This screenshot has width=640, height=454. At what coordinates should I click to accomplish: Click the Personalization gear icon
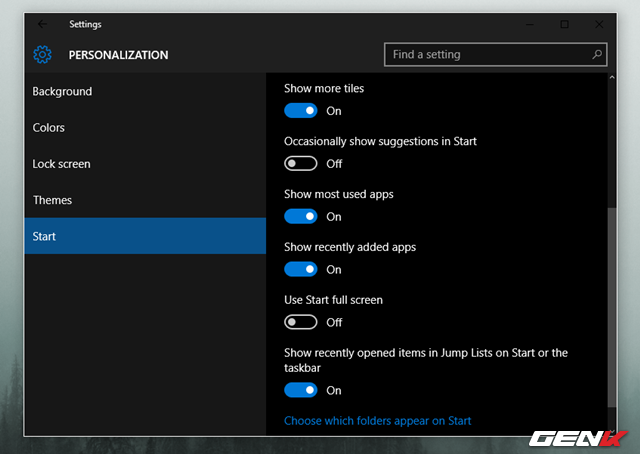[42, 55]
